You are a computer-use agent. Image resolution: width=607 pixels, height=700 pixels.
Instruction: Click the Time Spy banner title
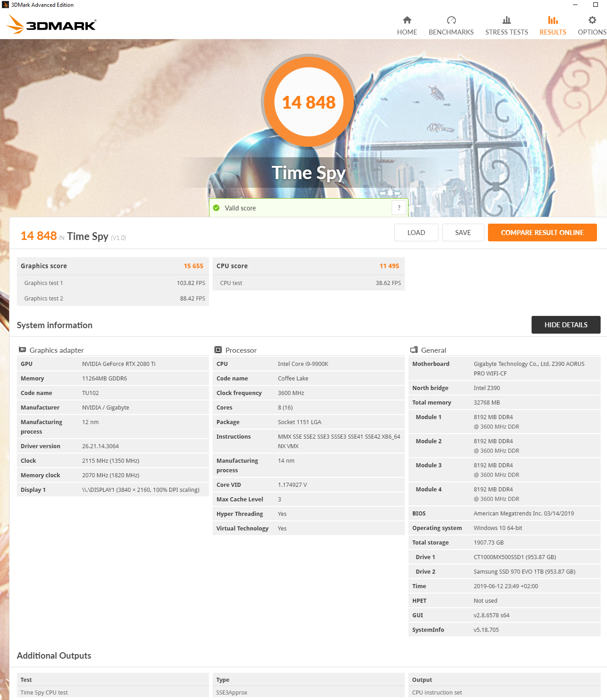click(308, 173)
